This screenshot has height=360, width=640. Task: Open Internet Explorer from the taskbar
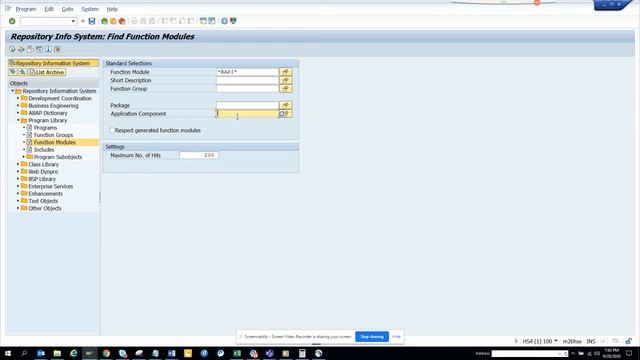tap(73, 353)
